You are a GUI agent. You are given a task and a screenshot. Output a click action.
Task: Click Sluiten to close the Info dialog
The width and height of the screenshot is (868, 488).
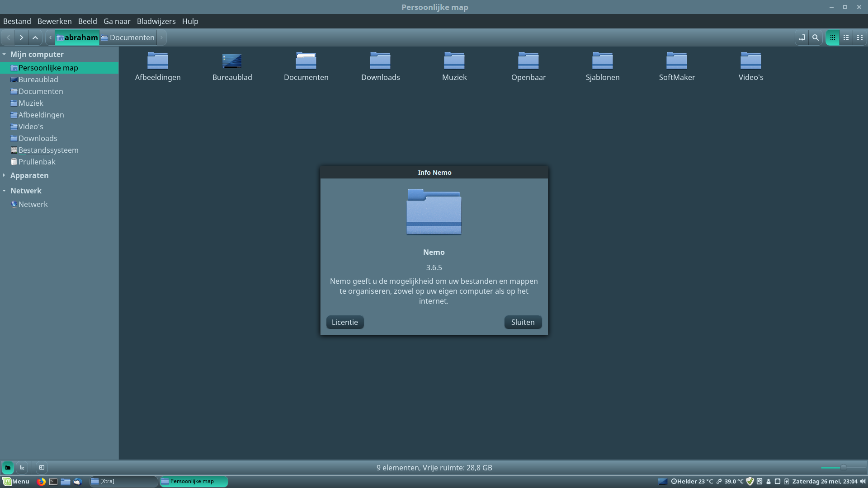pos(523,322)
